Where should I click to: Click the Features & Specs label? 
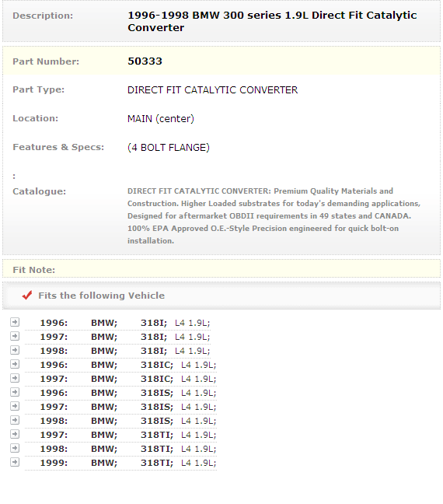coord(58,147)
